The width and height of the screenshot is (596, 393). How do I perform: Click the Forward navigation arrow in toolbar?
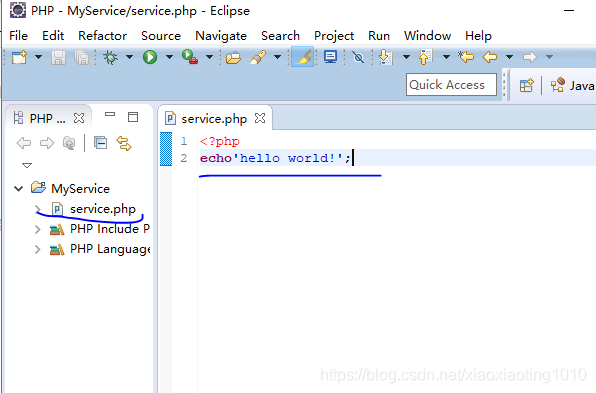pos(530,57)
